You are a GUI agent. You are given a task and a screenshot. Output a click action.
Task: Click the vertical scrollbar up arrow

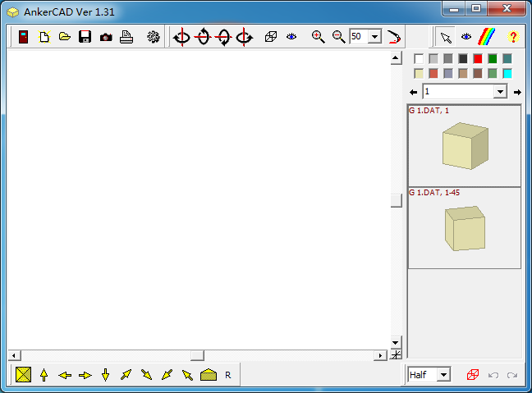tap(396, 58)
